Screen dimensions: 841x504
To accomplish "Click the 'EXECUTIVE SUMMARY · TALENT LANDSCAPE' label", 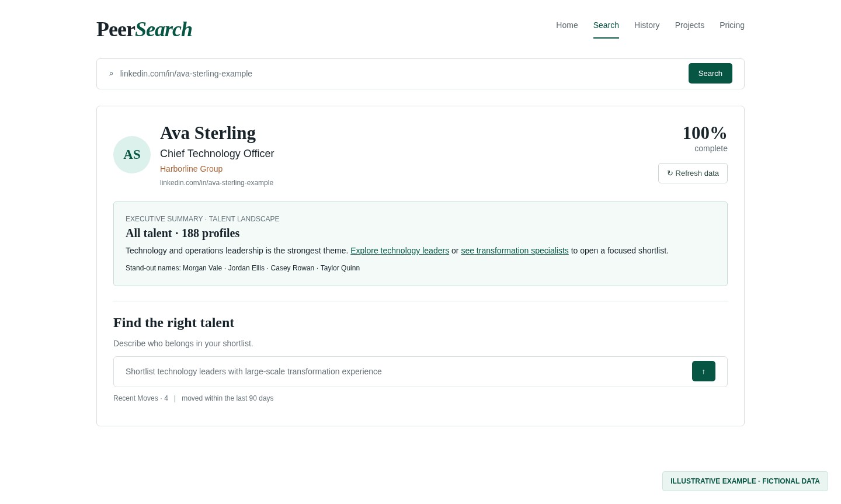I will (202, 219).
